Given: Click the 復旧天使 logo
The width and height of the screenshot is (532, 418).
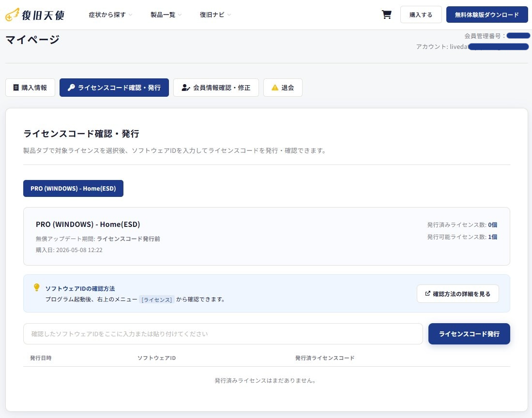Looking at the screenshot, I should tap(34, 15).
